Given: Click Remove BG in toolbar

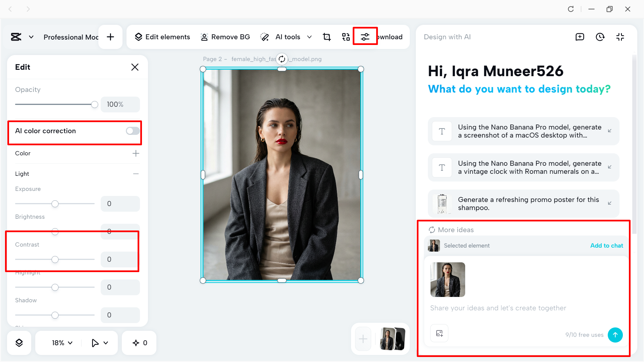Looking at the screenshot, I should 225,37.
